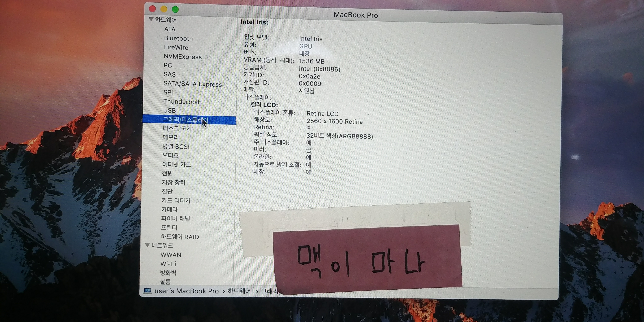
Task: Collapse the 하드웨어 disclosure triangle
Action: click(x=151, y=19)
